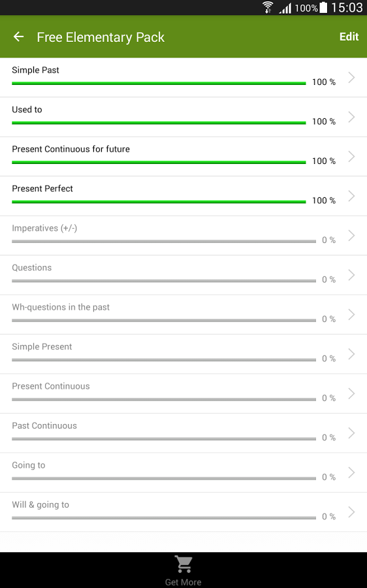Viewport: 367px width, 588px height.
Task: Open the Present Continuous for future lesson
Action: [183, 157]
